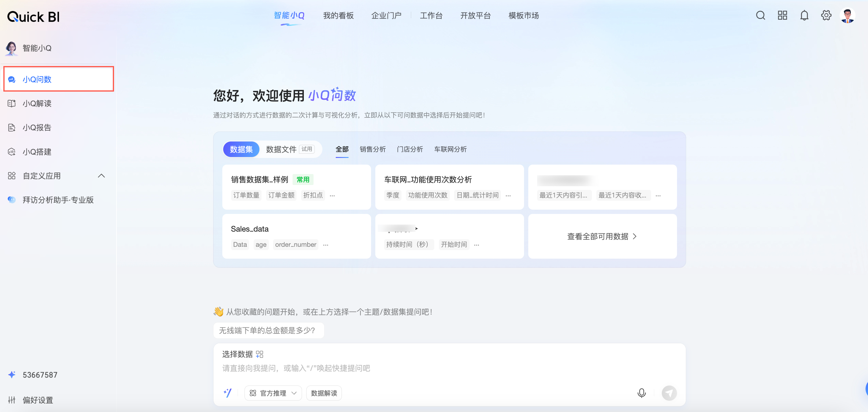Screen dimensions: 868x412
Task: Open the search icon in header
Action: point(760,16)
